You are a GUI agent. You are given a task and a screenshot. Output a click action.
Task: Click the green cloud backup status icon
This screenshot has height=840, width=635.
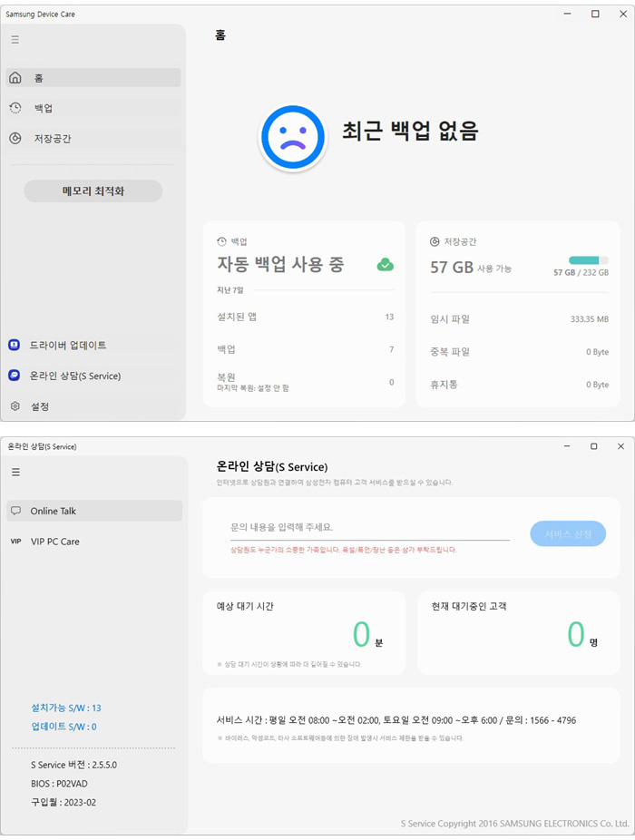[386, 265]
